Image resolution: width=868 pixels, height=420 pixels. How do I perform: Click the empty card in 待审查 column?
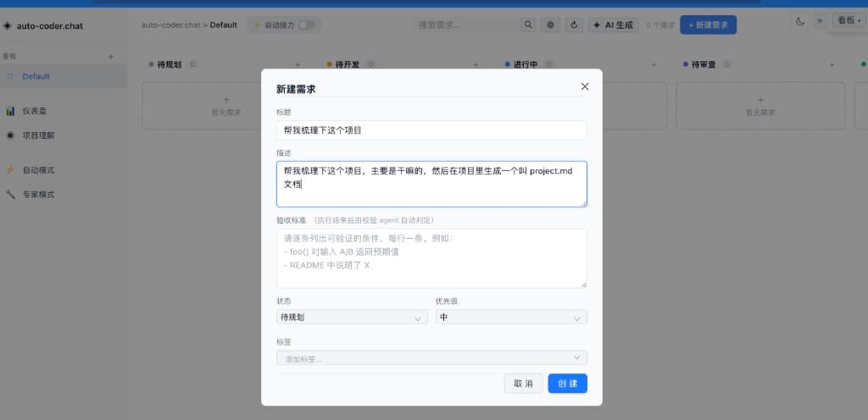pos(760,106)
